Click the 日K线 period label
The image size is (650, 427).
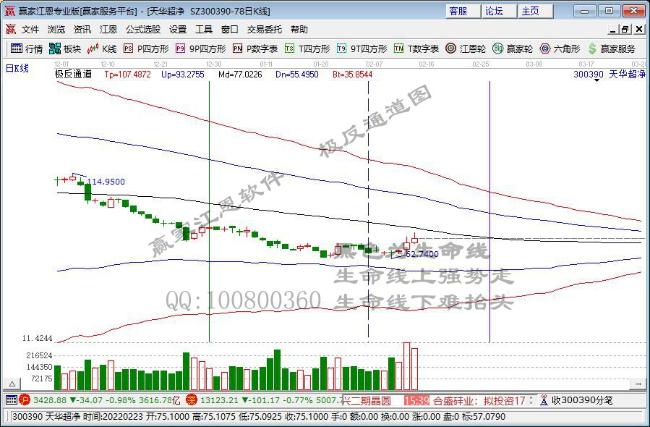17,68
